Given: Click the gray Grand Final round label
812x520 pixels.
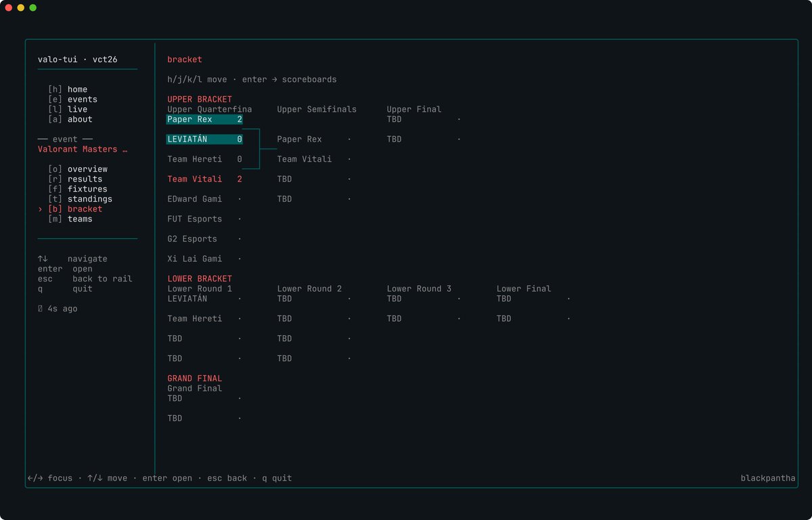Looking at the screenshot, I should tap(195, 389).
